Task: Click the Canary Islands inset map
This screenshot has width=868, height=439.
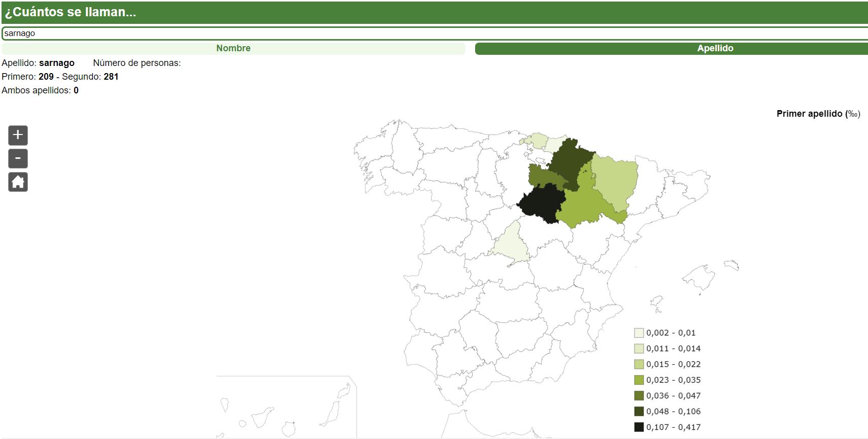Action: [287, 408]
